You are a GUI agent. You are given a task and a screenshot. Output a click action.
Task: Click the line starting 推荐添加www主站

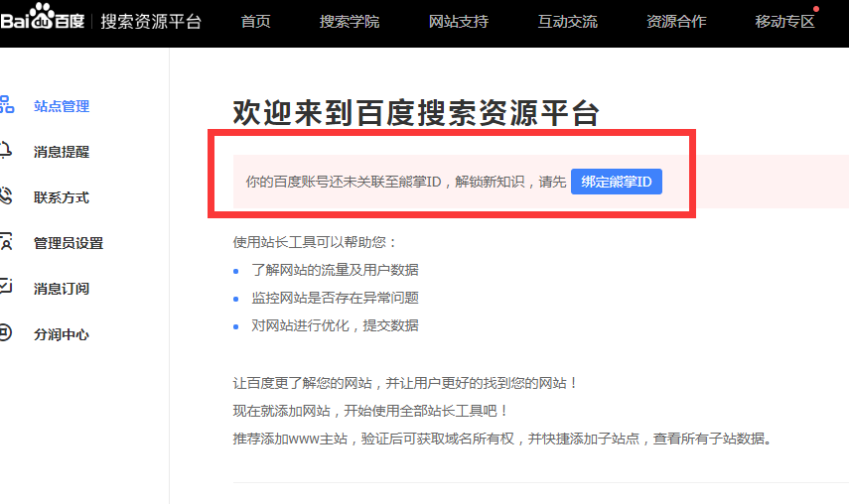coord(502,439)
